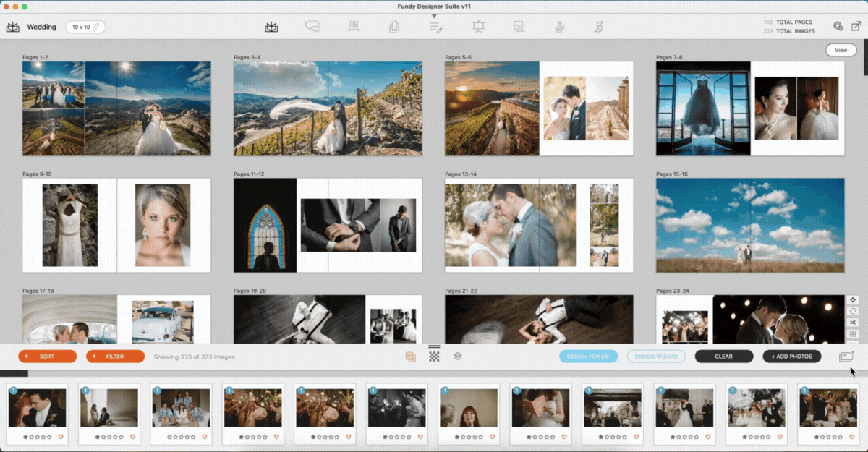Screen dimensions: 868x452
Task: Rate the red-haired bride photo with stars
Action: coord(37,437)
